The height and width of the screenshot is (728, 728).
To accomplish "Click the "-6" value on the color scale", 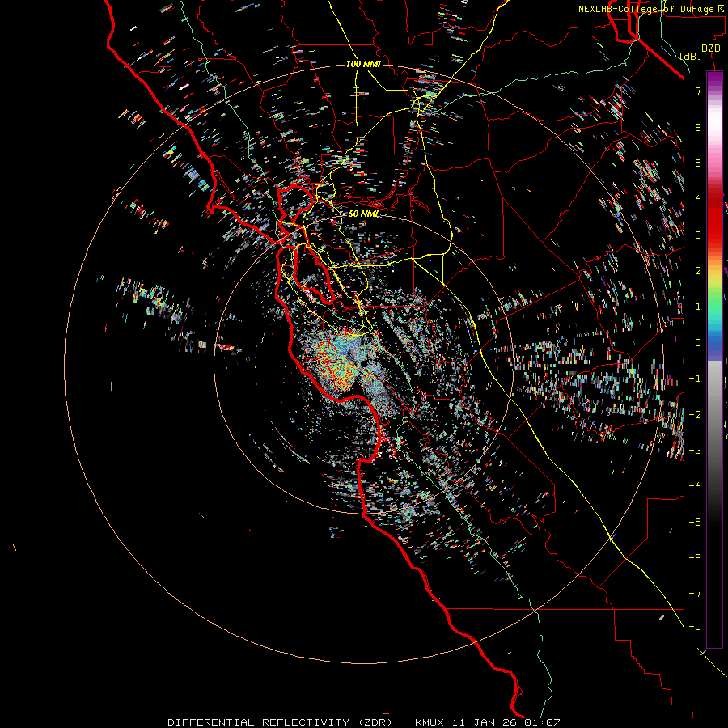I will coord(695,557).
